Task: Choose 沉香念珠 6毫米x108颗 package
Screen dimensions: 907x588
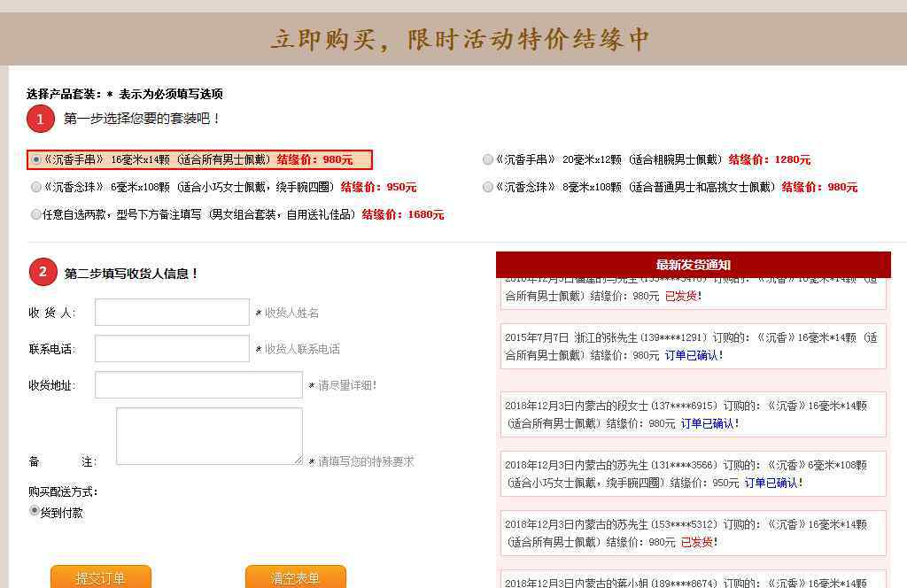Action: pyautogui.click(x=36, y=187)
